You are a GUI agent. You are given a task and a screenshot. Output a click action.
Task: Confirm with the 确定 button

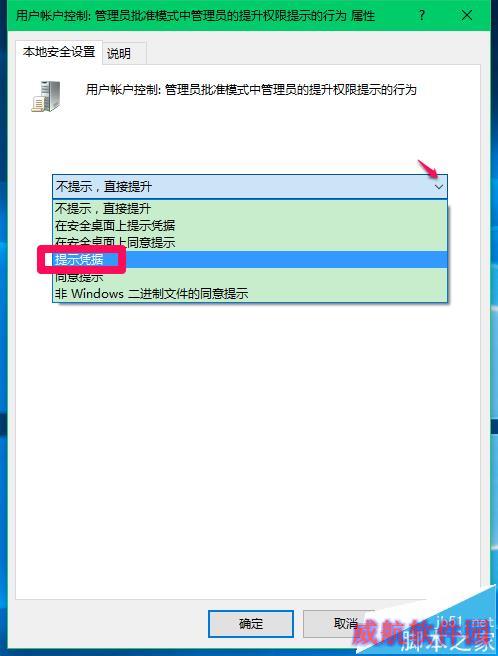coord(251,624)
